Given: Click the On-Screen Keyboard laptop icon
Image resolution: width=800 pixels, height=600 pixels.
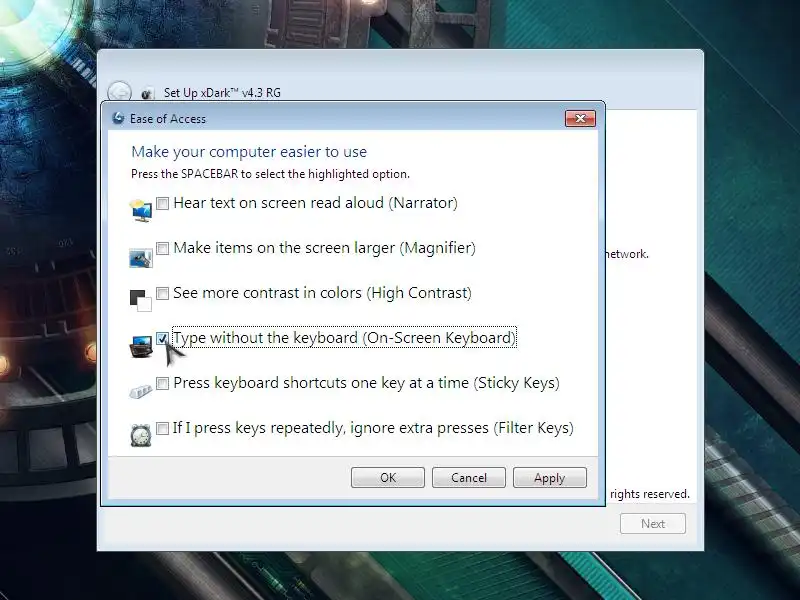Looking at the screenshot, I should click(x=141, y=346).
